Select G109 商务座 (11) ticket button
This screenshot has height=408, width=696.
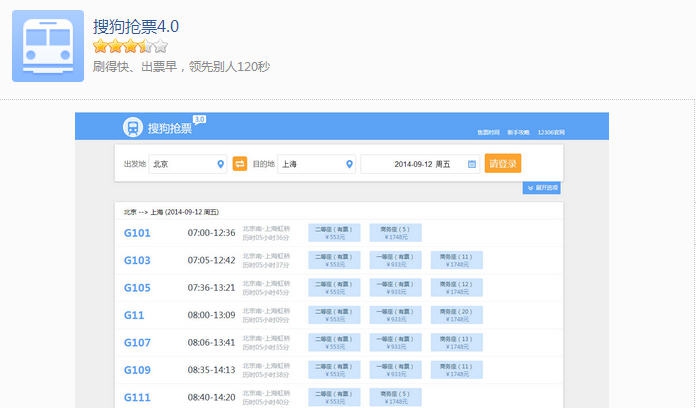(x=457, y=370)
